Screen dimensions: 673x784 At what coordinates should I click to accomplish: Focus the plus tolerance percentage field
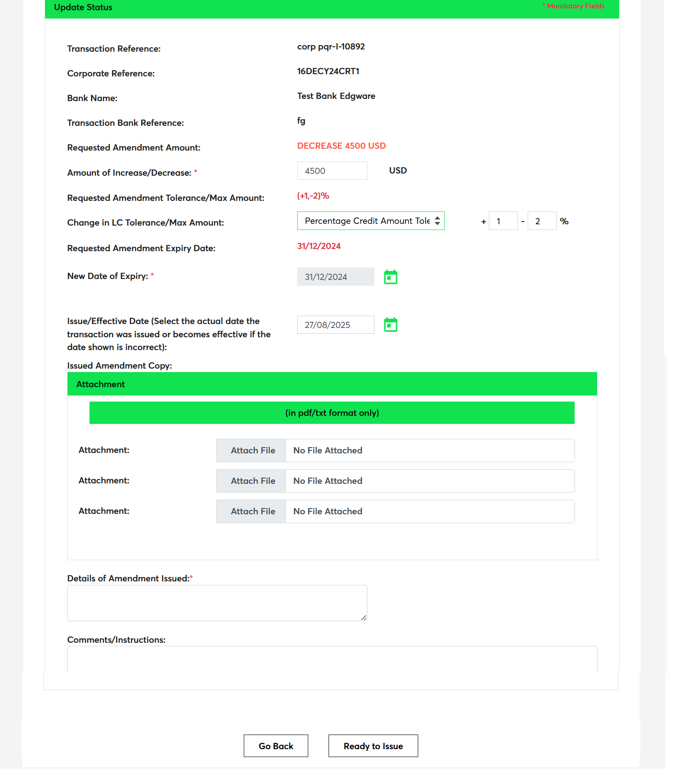[x=503, y=221]
